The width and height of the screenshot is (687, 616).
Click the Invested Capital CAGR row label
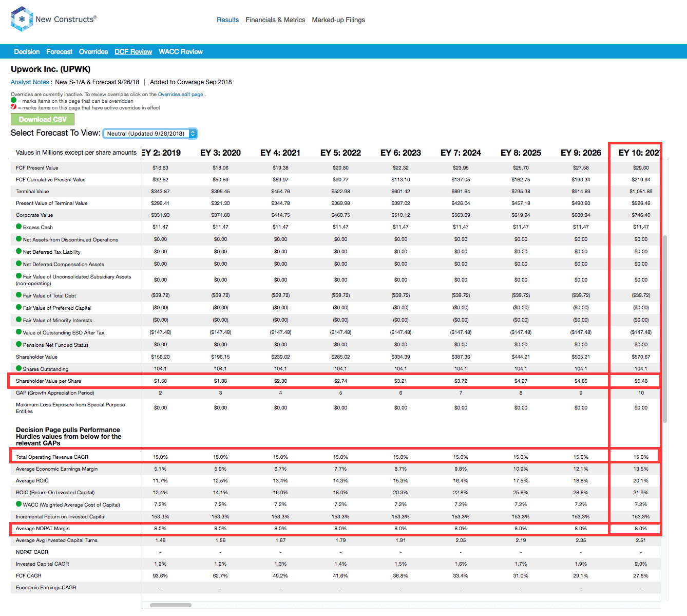point(42,564)
